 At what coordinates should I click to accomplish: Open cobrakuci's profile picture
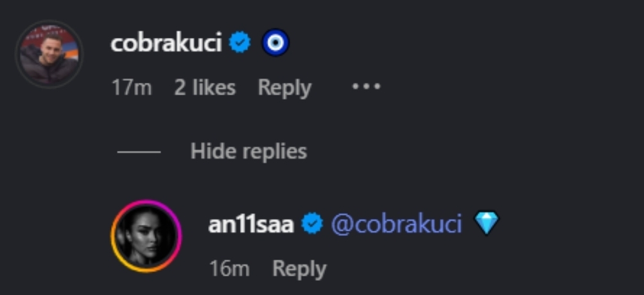click(x=49, y=55)
